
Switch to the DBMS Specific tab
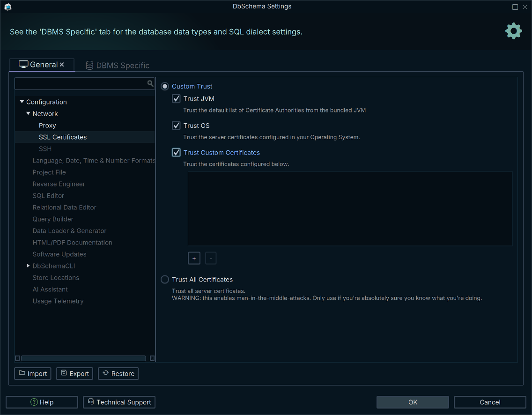[118, 66]
